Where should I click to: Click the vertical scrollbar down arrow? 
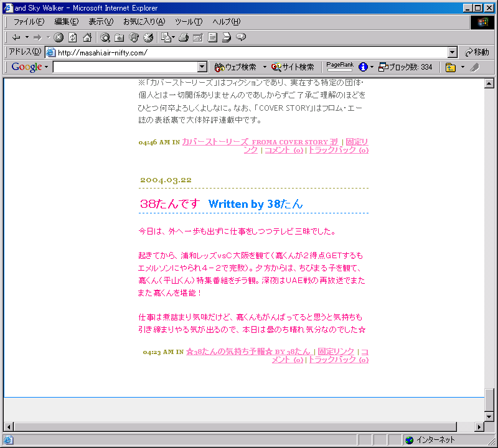click(x=489, y=416)
